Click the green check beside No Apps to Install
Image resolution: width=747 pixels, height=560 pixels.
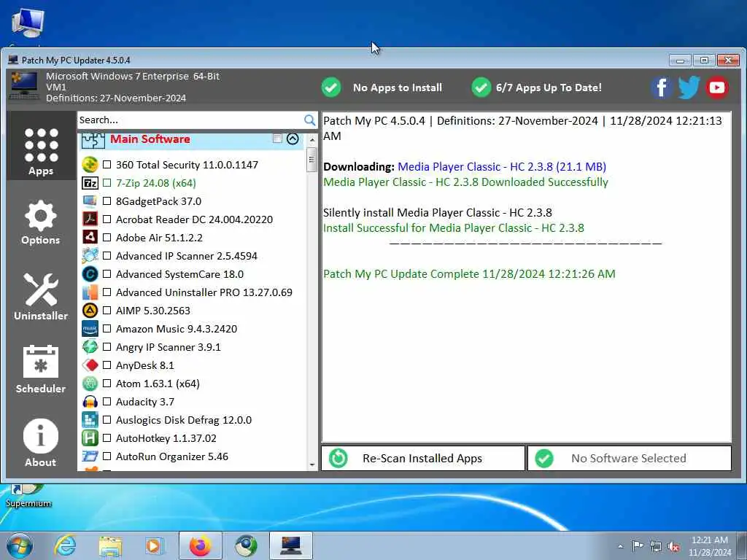pos(331,87)
